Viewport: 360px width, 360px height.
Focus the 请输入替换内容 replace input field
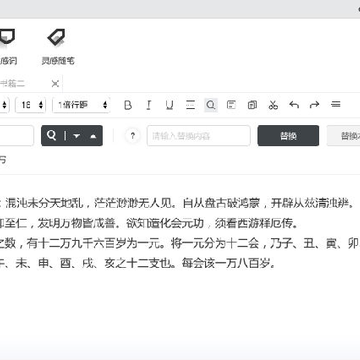199,136
